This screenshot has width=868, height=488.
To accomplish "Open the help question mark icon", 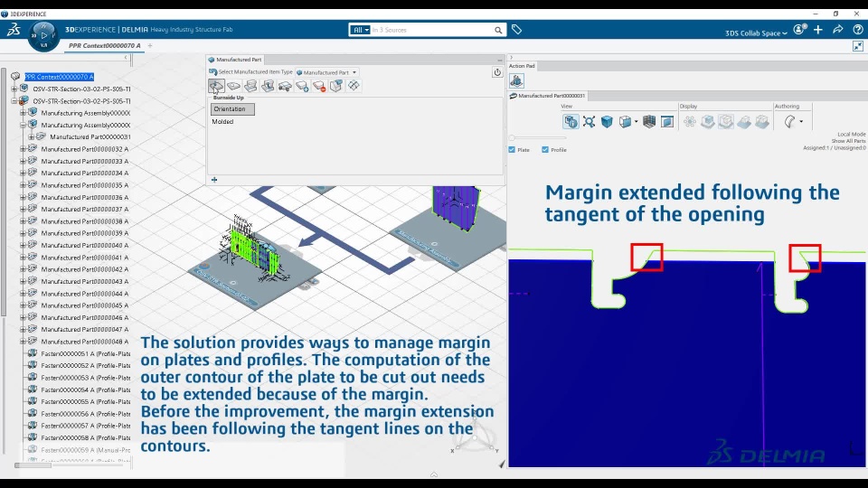I will [858, 30].
